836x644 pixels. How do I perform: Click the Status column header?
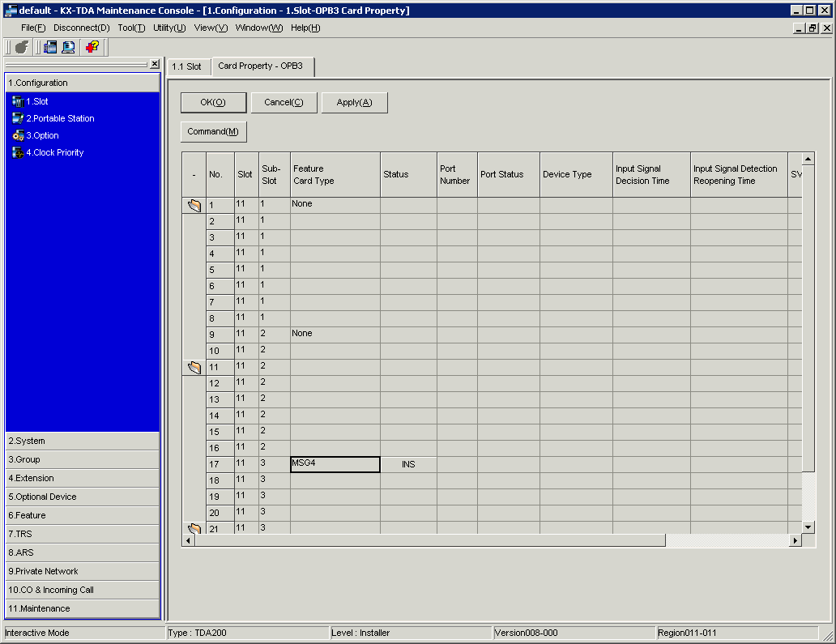(x=408, y=175)
